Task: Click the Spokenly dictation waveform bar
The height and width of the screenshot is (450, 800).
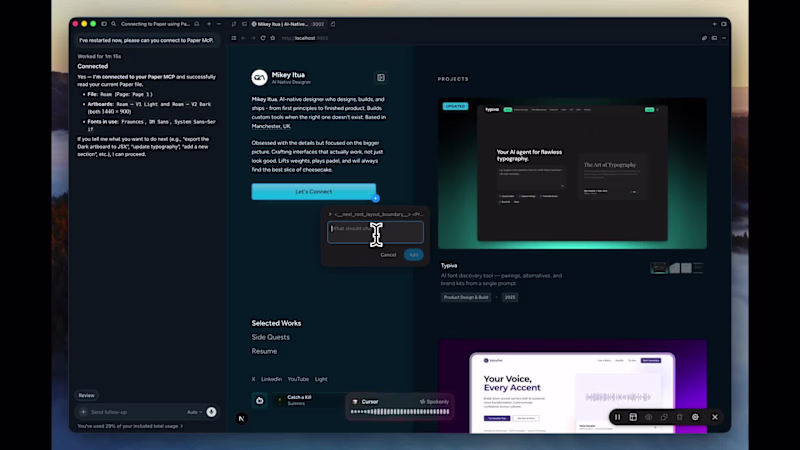Action: point(400,411)
